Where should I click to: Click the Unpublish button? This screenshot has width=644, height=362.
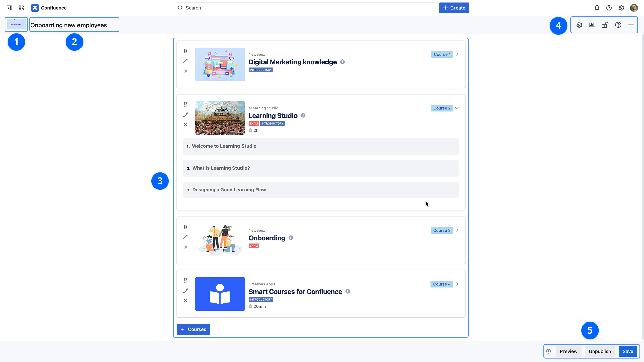click(600, 351)
